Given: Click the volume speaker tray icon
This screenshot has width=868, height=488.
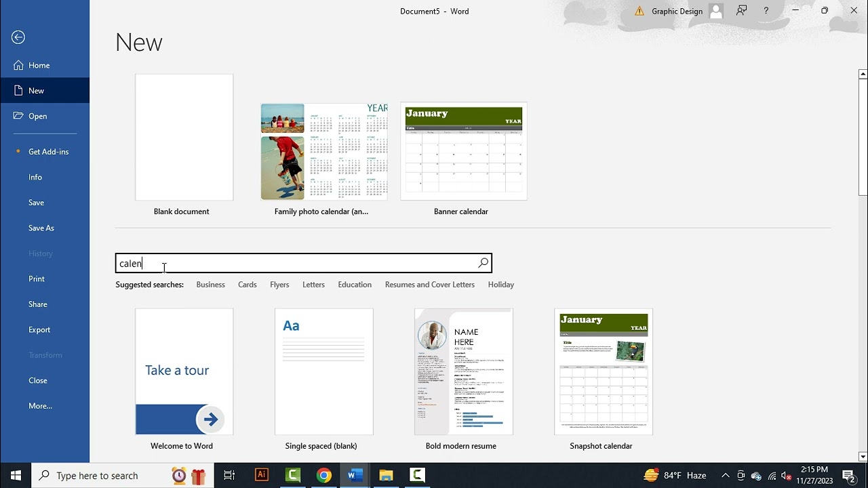Looking at the screenshot, I should pyautogui.click(x=787, y=476).
